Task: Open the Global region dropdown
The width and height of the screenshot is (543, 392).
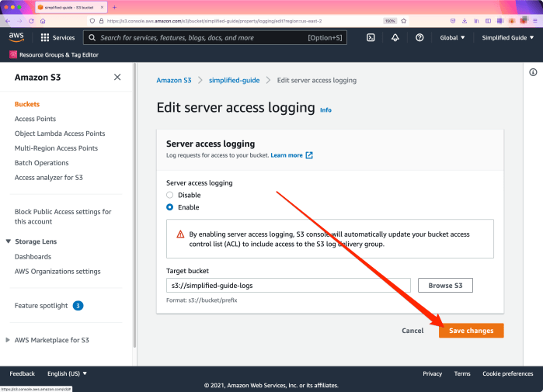Action: [452, 38]
